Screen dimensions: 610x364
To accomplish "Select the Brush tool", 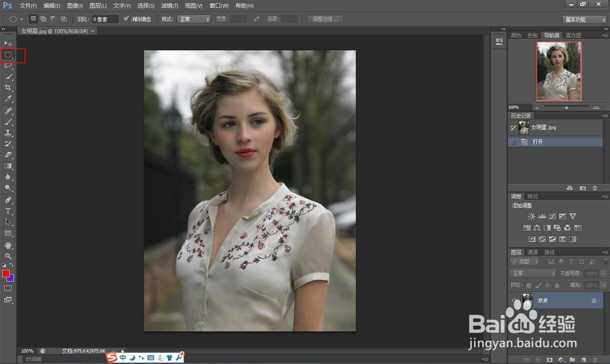I will (x=8, y=122).
